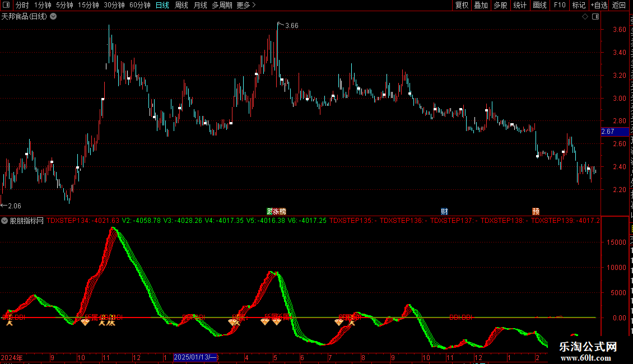Toggle the right side panel icon near the price scale

595,17
